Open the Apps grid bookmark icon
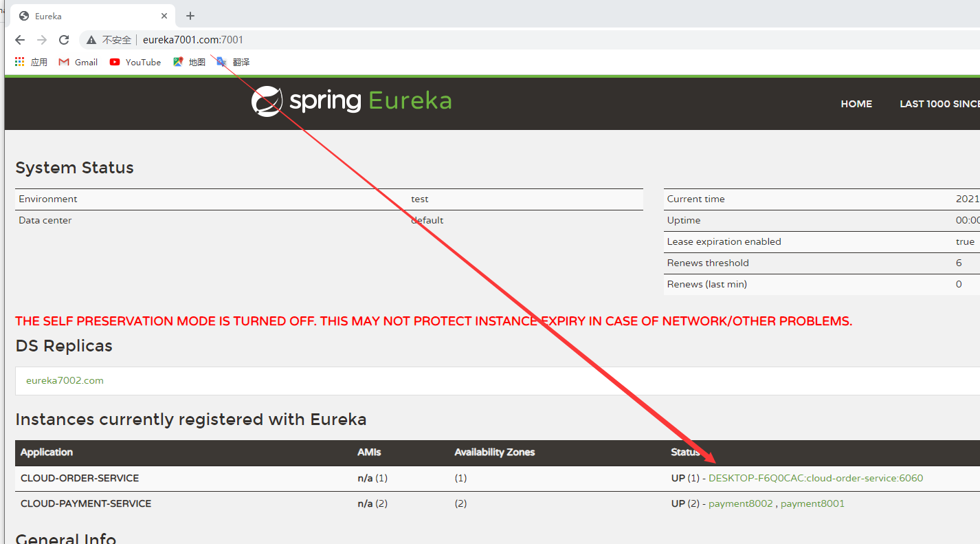The width and height of the screenshot is (980, 544). (20, 62)
